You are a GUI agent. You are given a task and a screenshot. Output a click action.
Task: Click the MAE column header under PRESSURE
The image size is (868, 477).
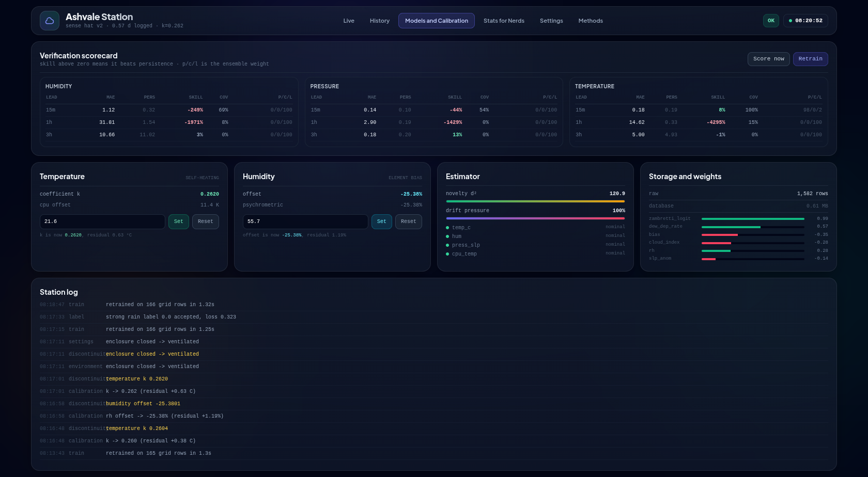point(372,97)
